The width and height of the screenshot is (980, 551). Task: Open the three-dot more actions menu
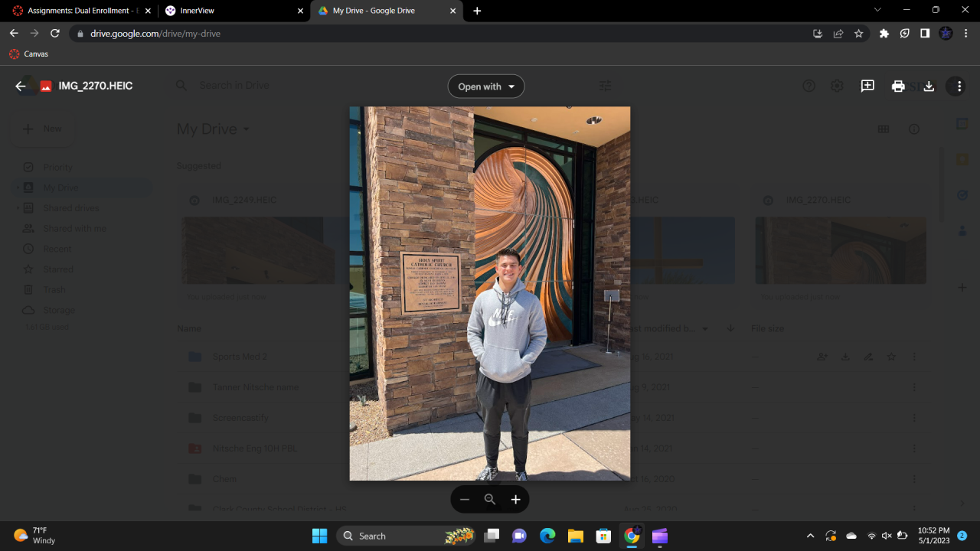pyautogui.click(x=959, y=86)
